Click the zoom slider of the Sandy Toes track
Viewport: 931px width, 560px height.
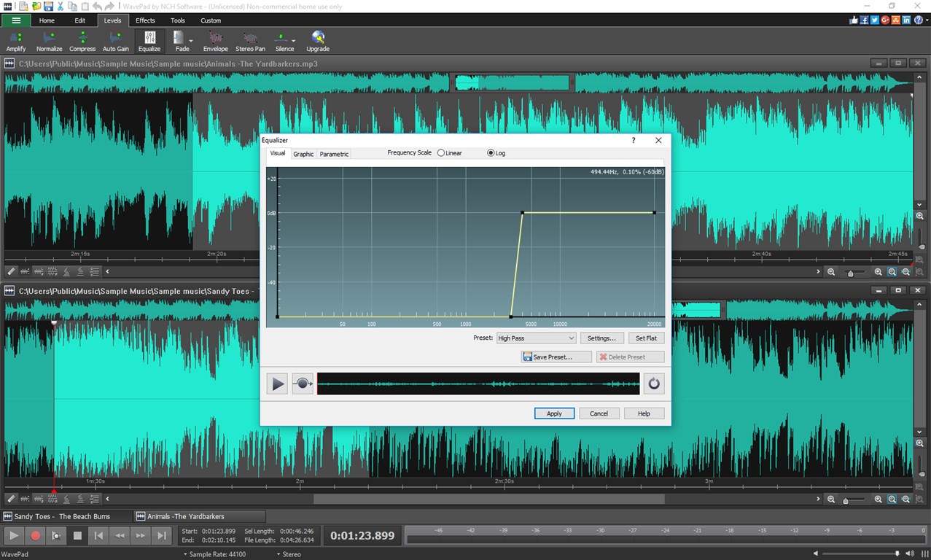tap(854, 499)
